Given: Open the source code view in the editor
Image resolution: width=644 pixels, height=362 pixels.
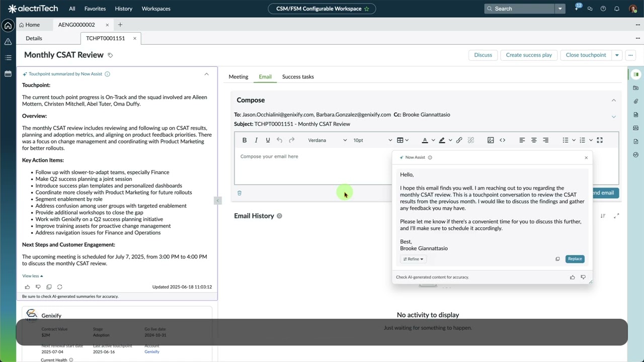Looking at the screenshot, I should 502,140.
